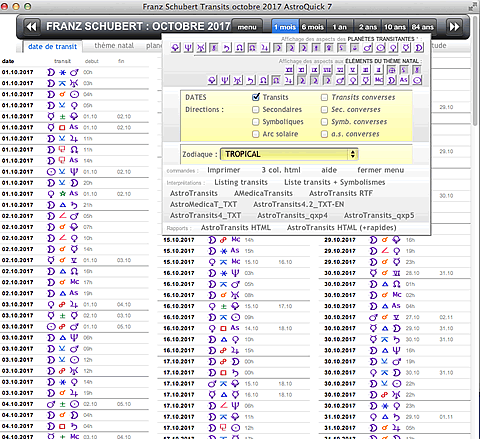Image resolution: width=480 pixels, height=439 pixels.
Task: Open the menu button in the header
Action: click(x=247, y=27)
